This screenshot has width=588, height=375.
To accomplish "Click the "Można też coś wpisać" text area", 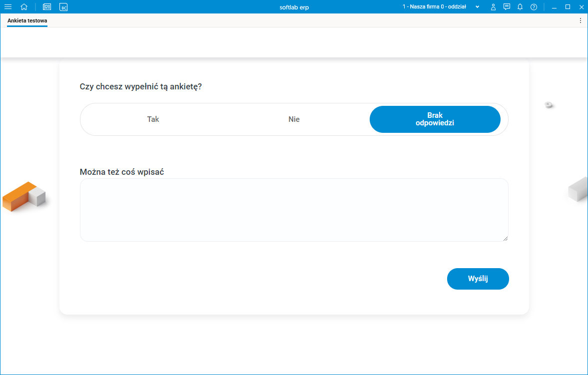I will point(294,210).
